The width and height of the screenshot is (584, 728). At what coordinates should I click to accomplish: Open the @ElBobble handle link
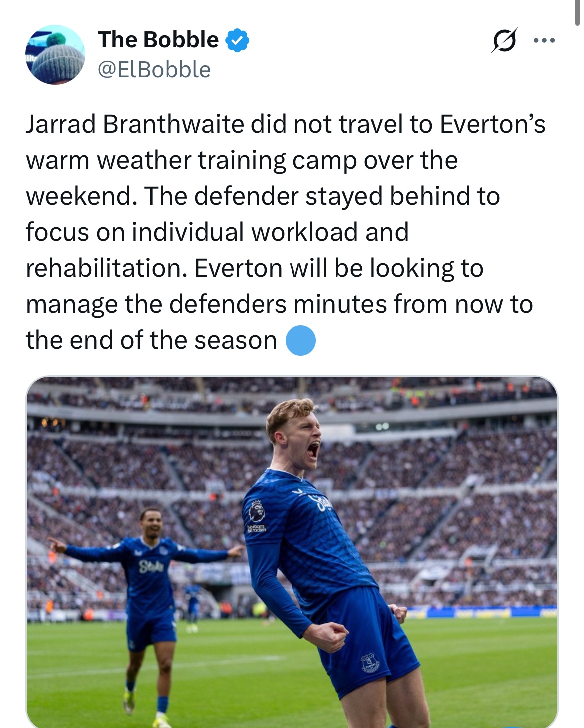click(154, 70)
